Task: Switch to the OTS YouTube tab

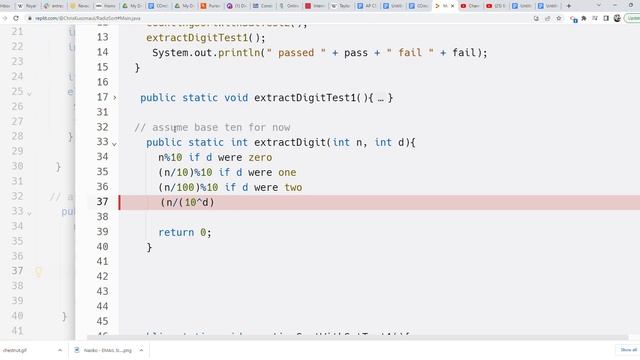Action: click(x=496, y=6)
